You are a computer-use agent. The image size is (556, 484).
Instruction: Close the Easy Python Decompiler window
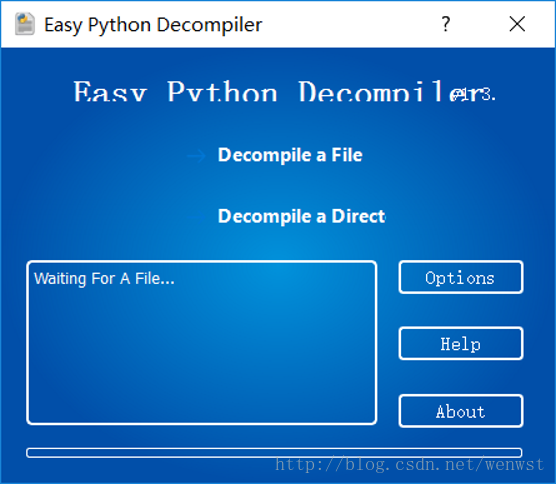pyautogui.click(x=517, y=24)
